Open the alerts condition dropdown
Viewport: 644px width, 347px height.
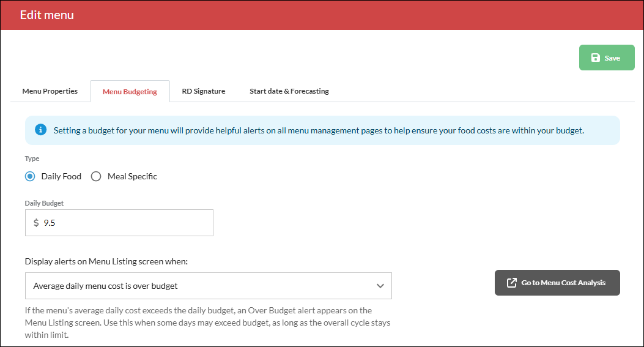click(208, 286)
